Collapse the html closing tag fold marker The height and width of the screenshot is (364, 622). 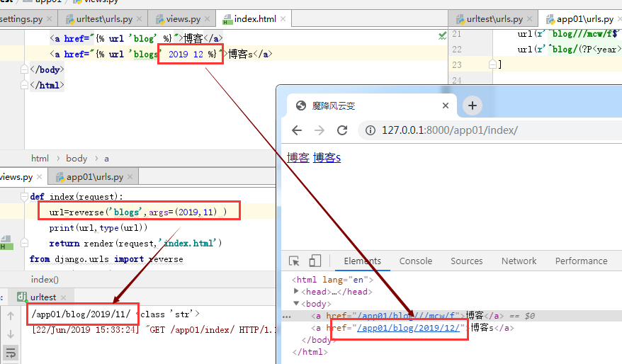tap(24, 85)
